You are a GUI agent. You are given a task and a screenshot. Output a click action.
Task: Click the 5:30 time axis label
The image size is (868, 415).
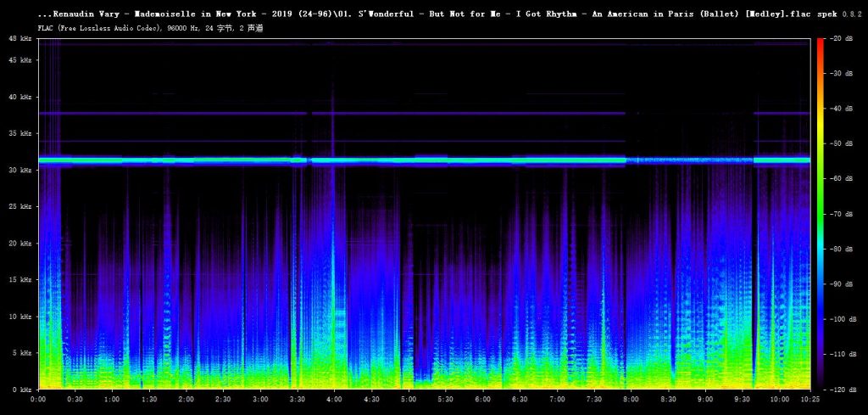(x=446, y=399)
